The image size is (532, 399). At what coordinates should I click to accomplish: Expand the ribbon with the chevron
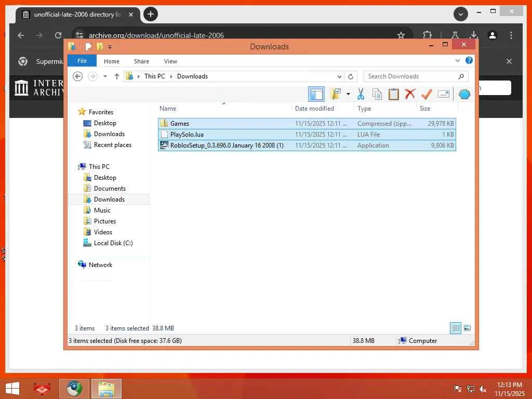point(458,61)
